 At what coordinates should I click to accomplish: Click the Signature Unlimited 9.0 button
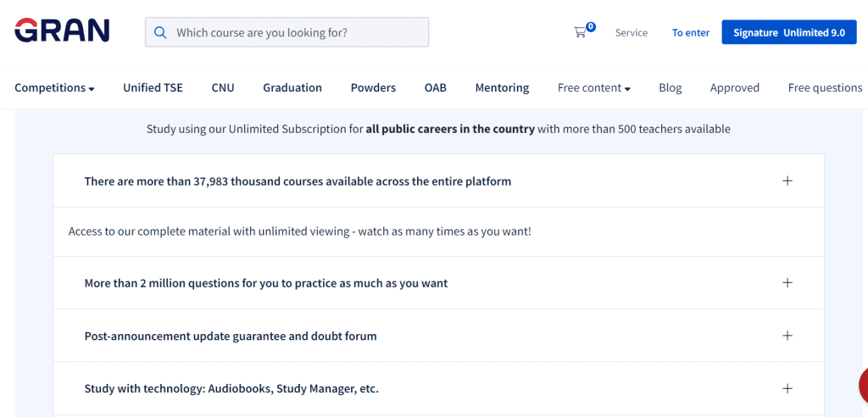(788, 32)
